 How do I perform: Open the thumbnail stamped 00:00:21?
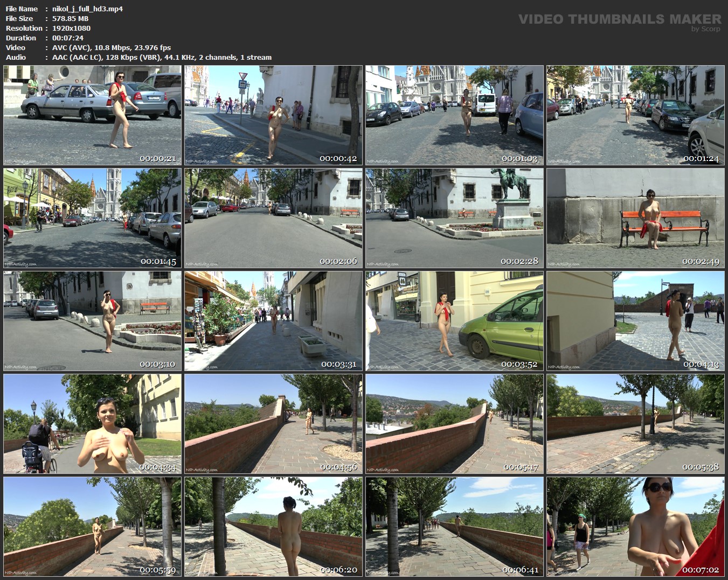pyautogui.click(x=92, y=115)
